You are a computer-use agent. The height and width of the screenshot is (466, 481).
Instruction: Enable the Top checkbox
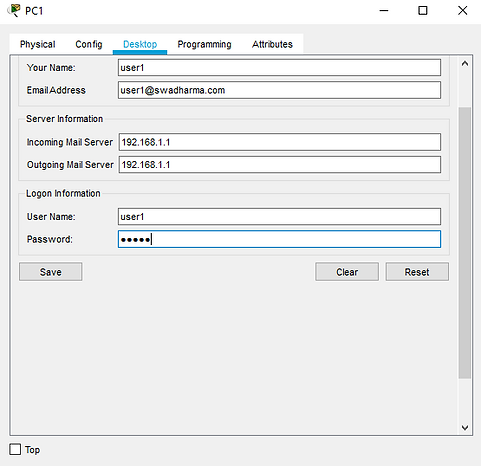coord(15,449)
